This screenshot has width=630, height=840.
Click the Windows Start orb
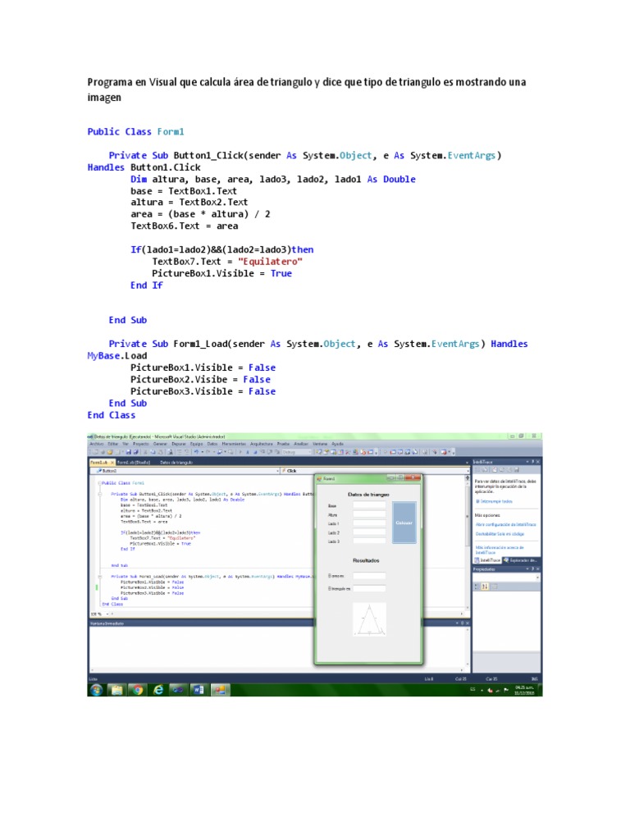click(97, 689)
